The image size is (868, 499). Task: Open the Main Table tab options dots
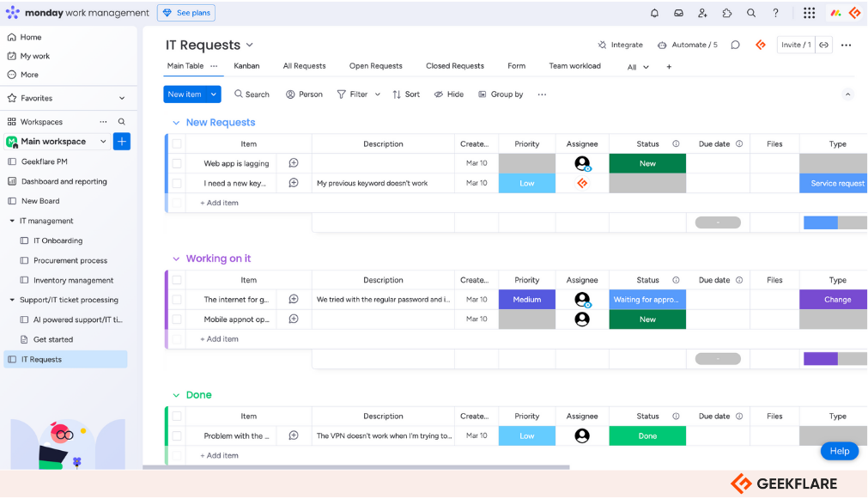(x=214, y=66)
